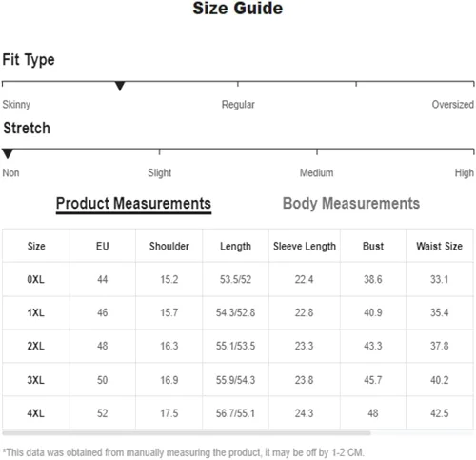Select the 0XL size row

pos(238,279)
